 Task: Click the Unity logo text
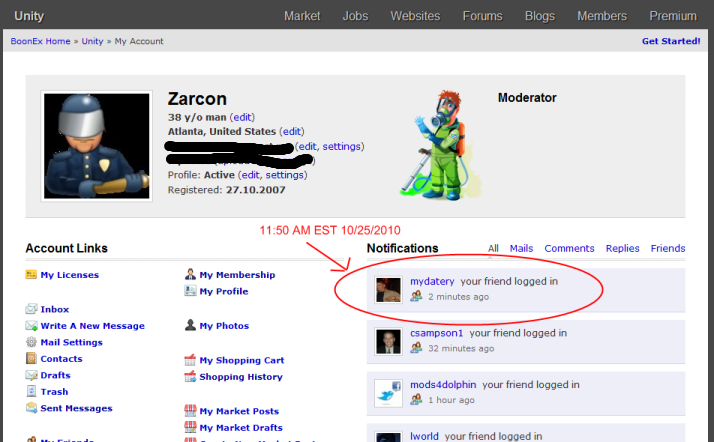tap(29, 16)
